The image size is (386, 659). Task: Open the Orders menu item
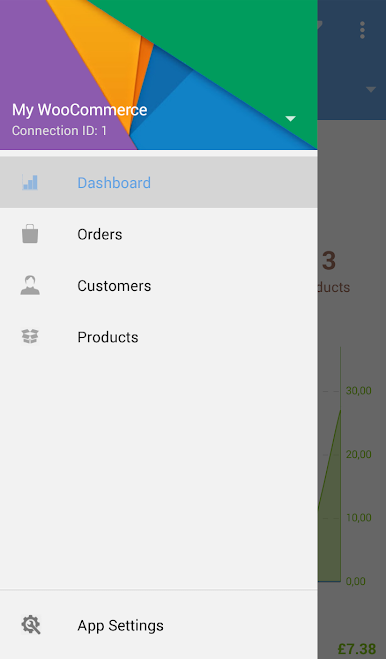159,234
